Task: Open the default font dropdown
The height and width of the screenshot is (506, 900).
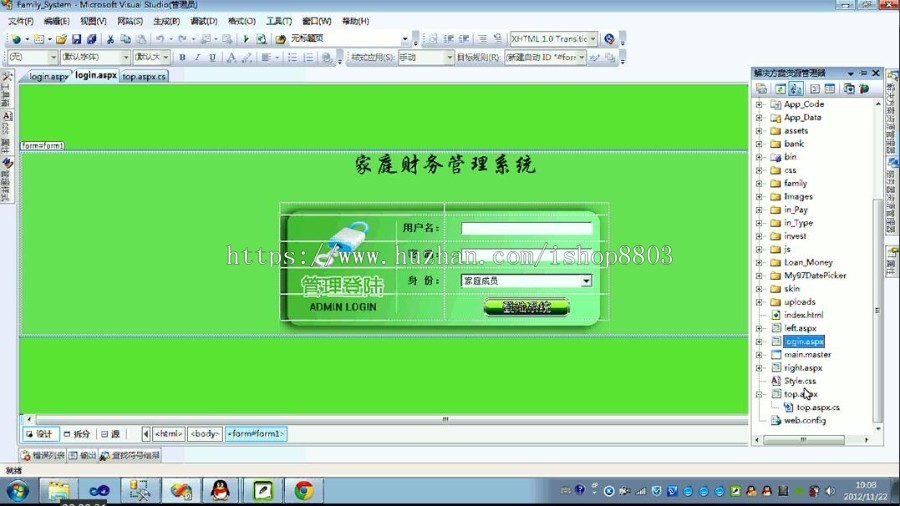Action: (125, 57)
